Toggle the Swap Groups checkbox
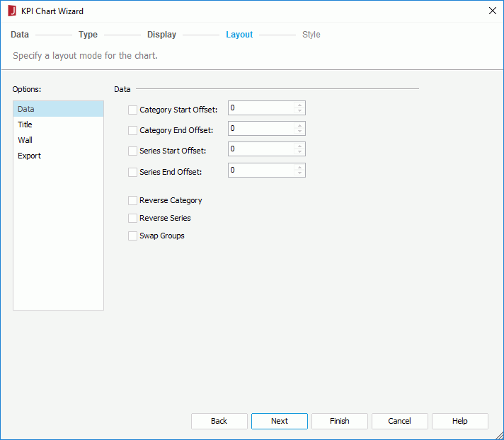The height and width of the screenshot is (440, 504). [x=132, y=236]
